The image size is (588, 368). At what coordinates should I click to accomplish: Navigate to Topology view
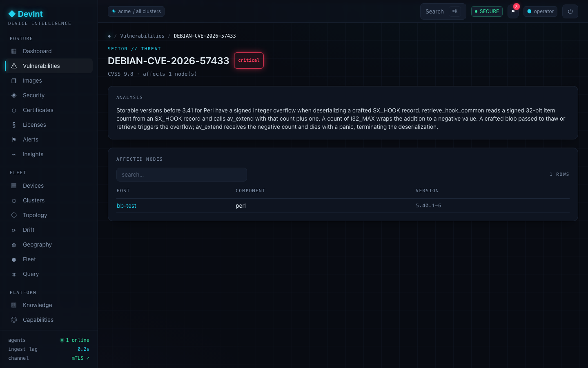click(x=49, y=215)
